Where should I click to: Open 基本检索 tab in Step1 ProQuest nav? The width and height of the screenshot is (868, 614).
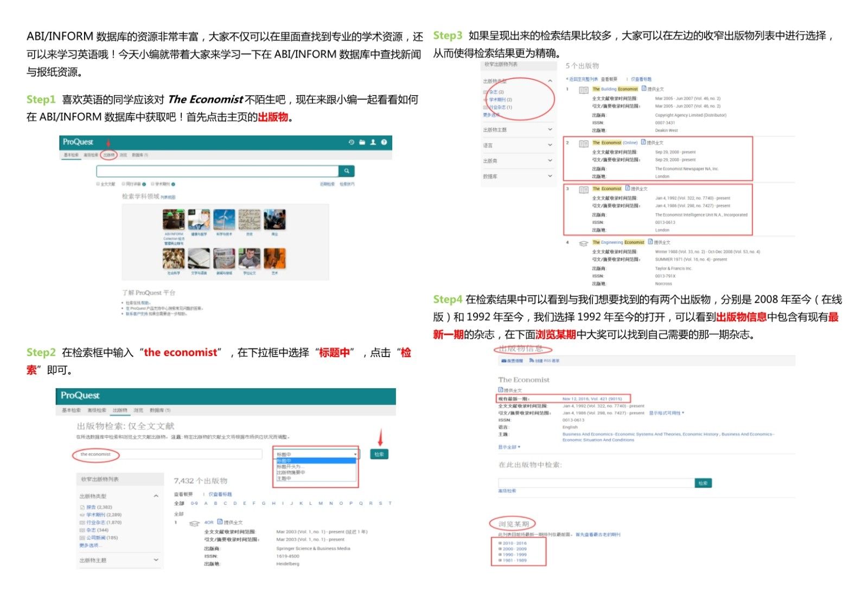[71, 155]
